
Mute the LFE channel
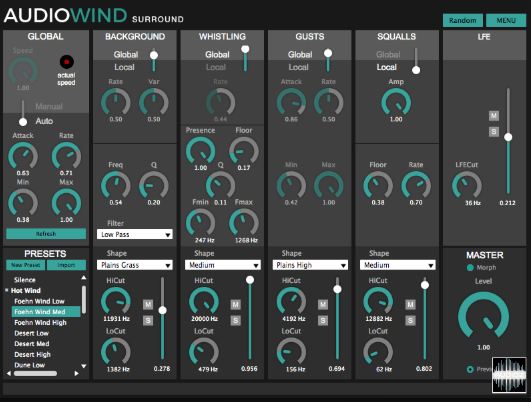click(494, 116)
